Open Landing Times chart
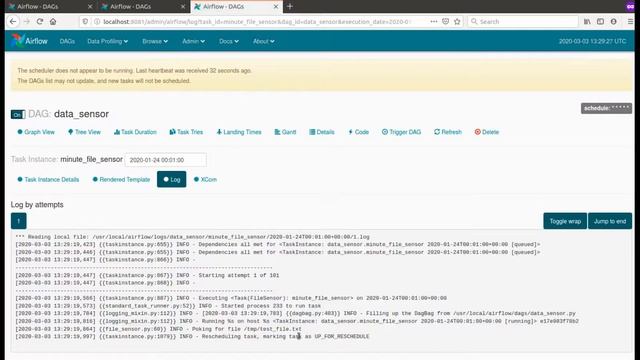 239,132
